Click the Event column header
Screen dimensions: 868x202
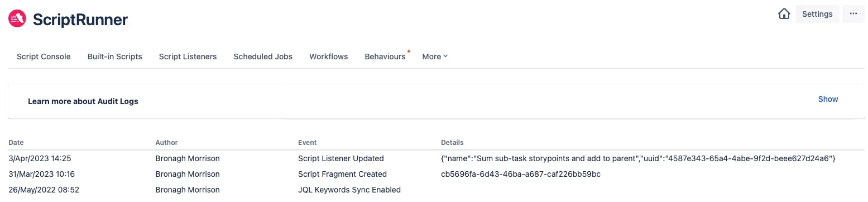308,143
